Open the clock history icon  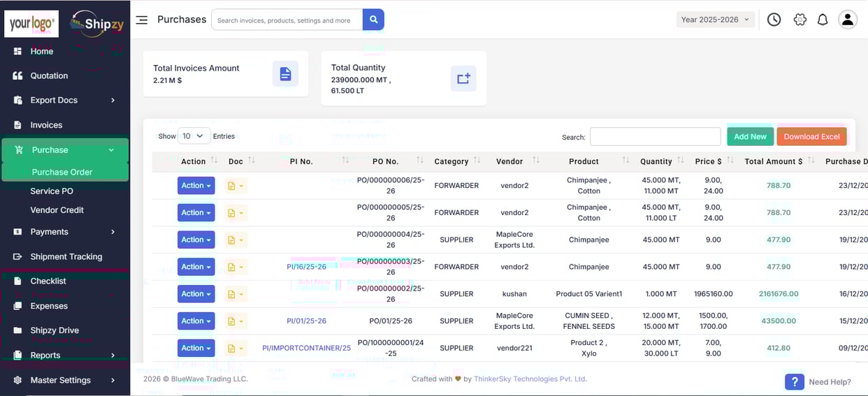(x=774, y=20)
